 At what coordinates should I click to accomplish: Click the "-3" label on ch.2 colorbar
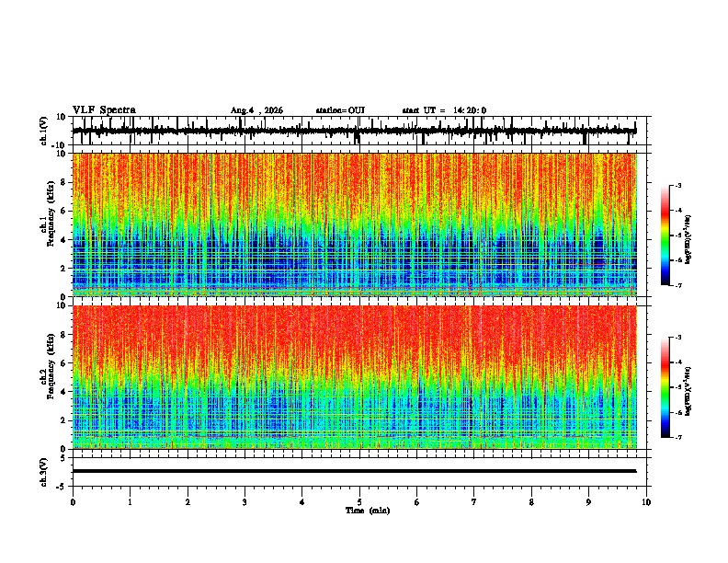coord(677,338)
